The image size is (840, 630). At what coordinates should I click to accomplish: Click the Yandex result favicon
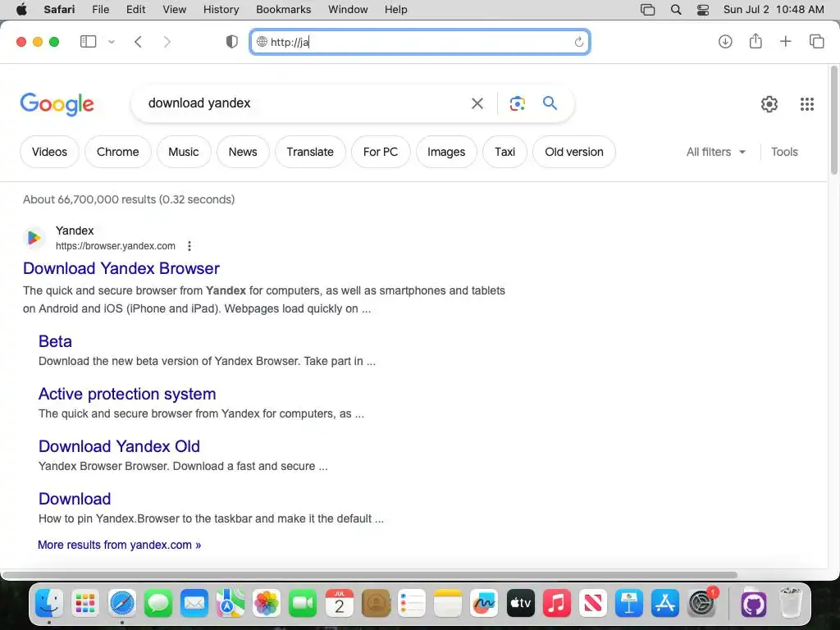coord(34,237)
